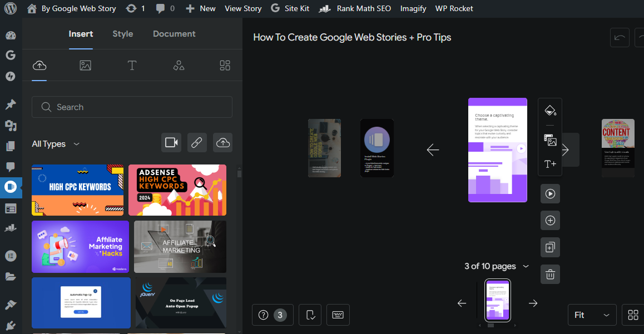Screen dimensions: 644x334
Task: Select the CONTENT word cloud page thumbnail
Action: [618, 148]
